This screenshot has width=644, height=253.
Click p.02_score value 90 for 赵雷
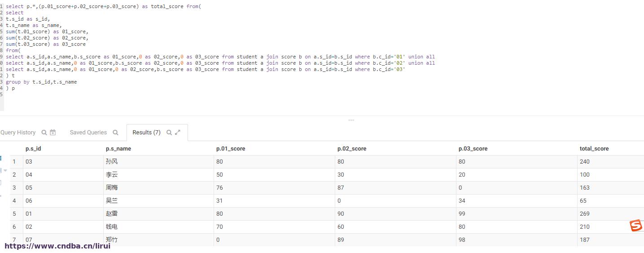(341, 214)
